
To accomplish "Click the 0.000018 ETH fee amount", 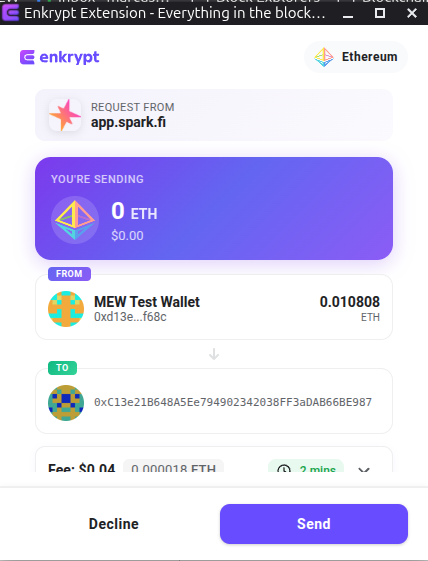I will [174, 466].
